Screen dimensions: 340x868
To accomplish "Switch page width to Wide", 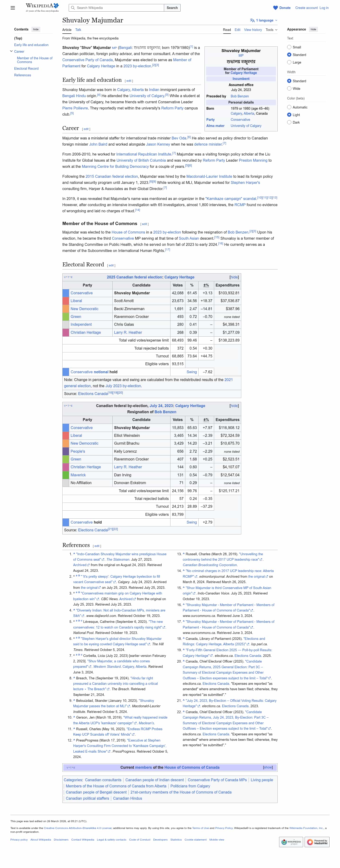I will coord(289,89).
